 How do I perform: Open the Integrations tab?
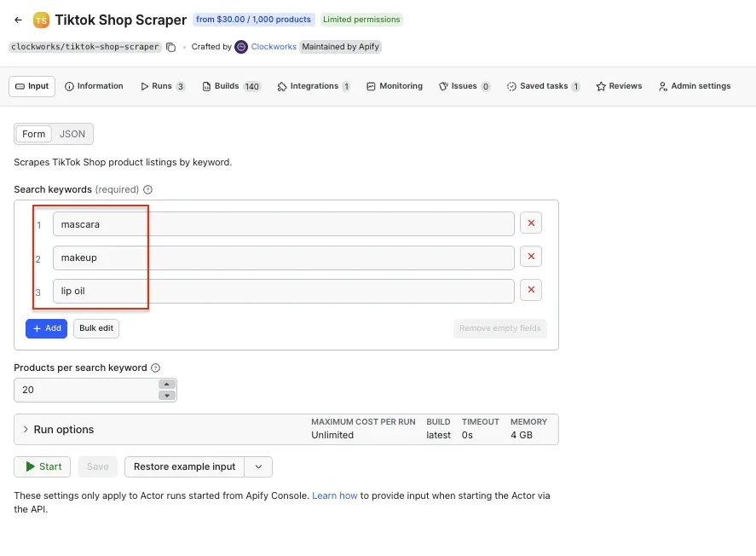(314, 86)
